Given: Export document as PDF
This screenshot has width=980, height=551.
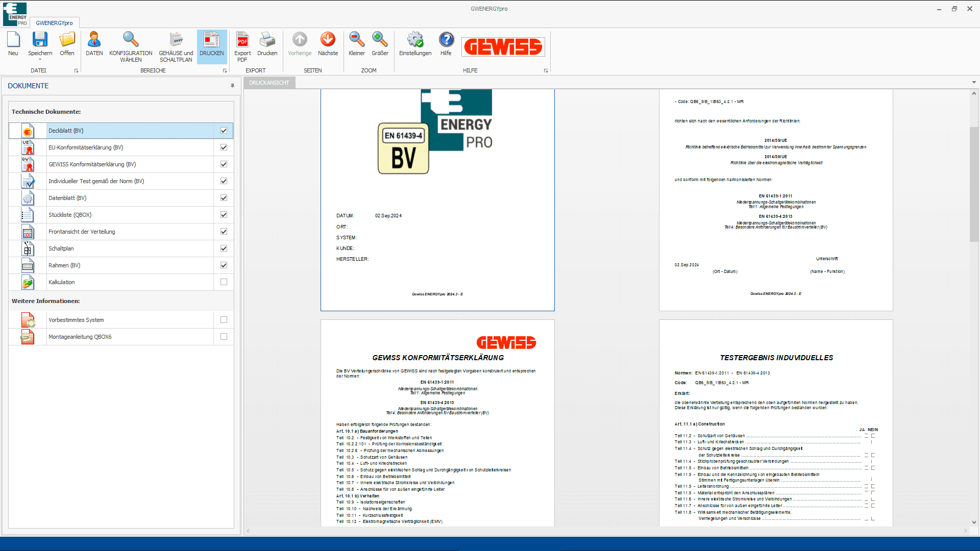Looking at the screenshot, I should point(242,47).
